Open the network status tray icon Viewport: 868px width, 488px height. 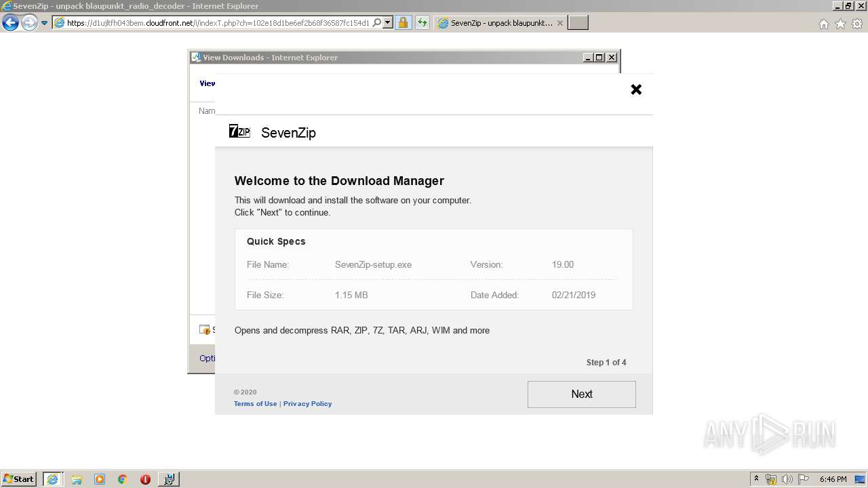tap(771, 479)
